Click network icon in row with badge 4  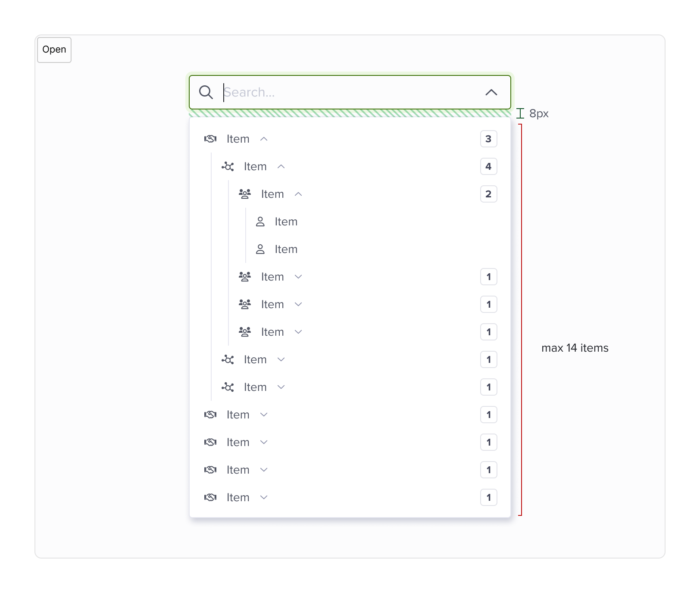point(228,166)
